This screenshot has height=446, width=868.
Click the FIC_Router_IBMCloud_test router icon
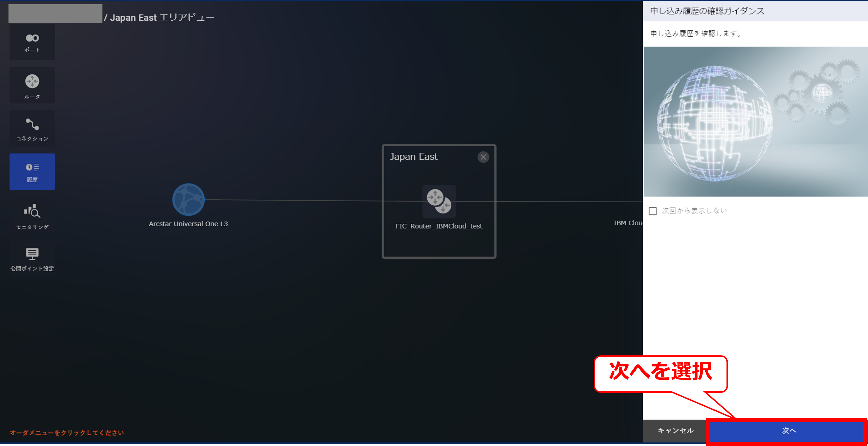(x=439, y=201)
